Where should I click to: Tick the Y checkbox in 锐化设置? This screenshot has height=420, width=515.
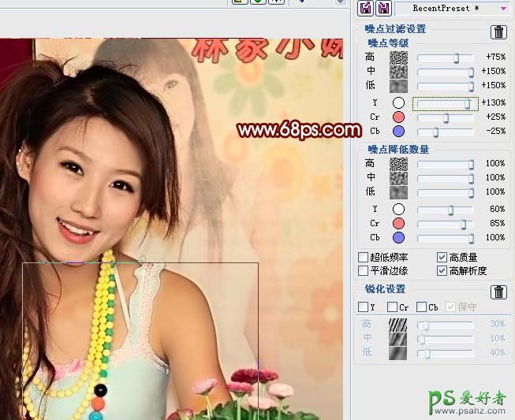[x=364, y=307]
